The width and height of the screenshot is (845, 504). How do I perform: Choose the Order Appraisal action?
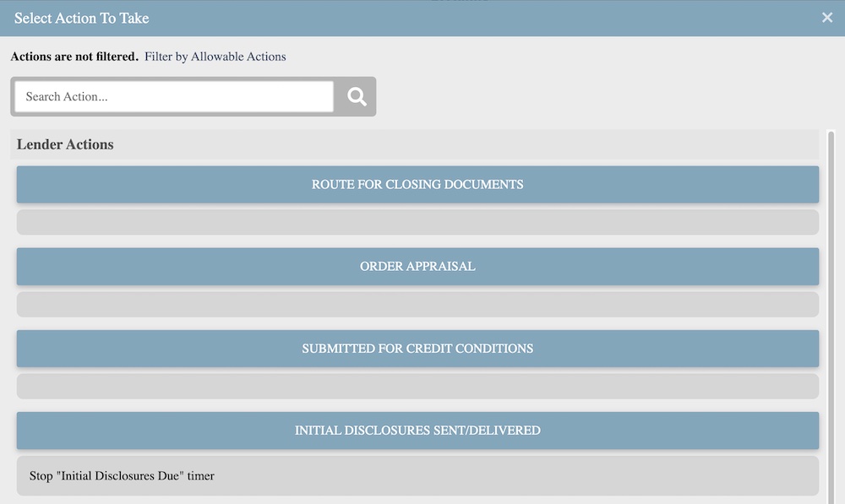(417, 266)
